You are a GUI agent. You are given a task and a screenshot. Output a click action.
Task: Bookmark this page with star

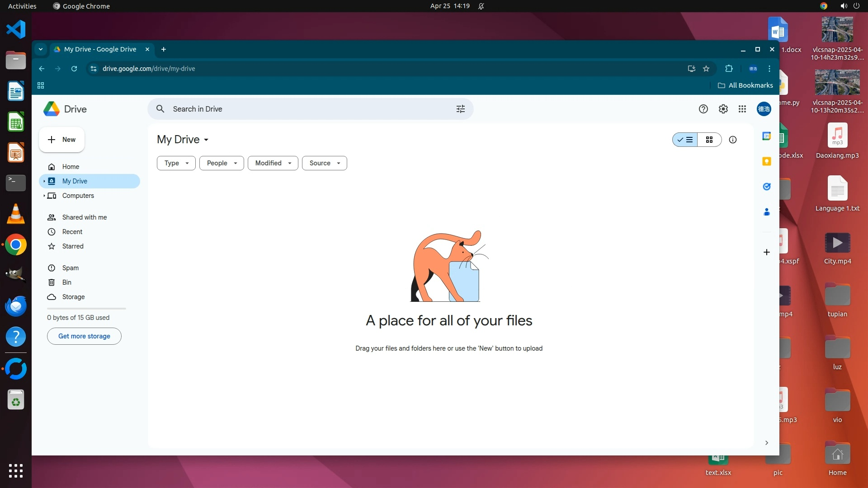(706, 69)
